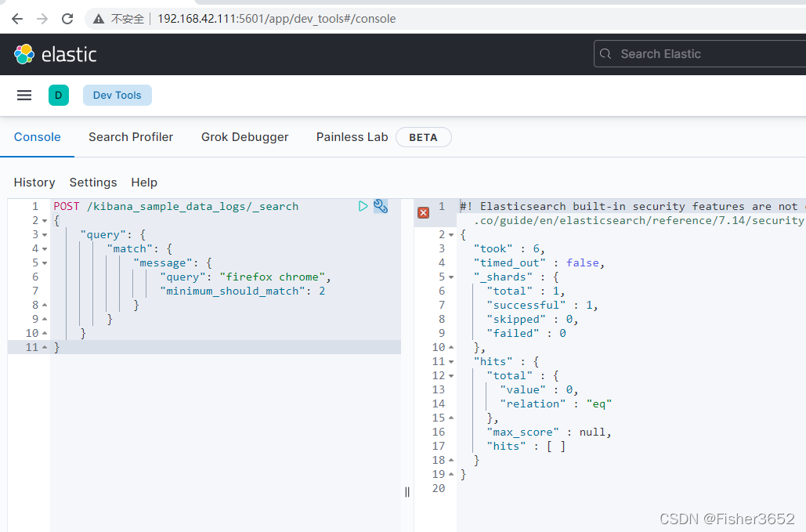The width and height of the screenshot is (806, 532).
Task: Click the BETA badge
Action: coord(424,138)
